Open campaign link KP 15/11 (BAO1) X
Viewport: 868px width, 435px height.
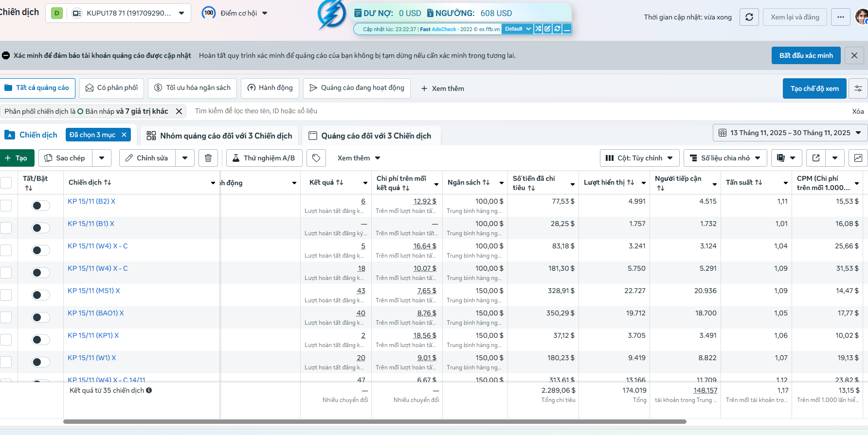(96, 313)
